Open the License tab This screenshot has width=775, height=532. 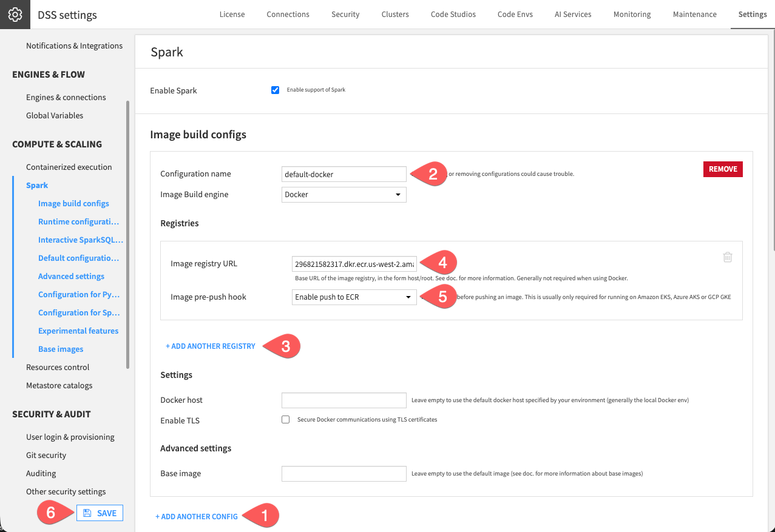pos(232,15)
